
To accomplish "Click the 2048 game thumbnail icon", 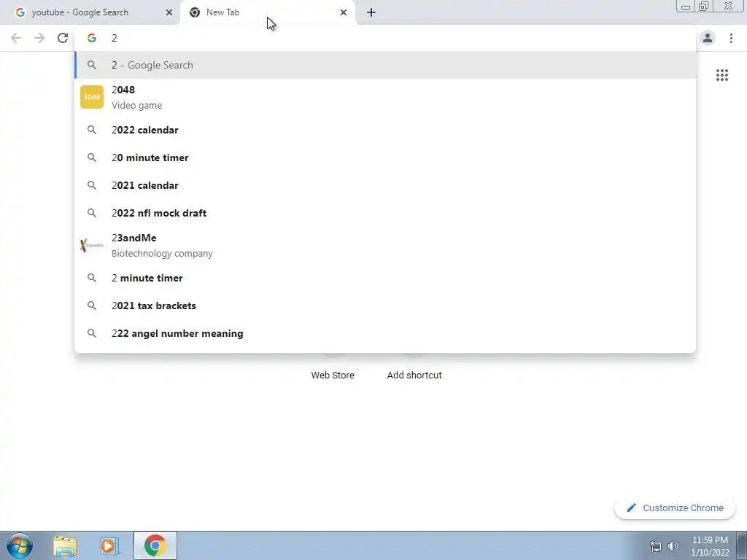I will pyautogui.click(x=92, y=97).
